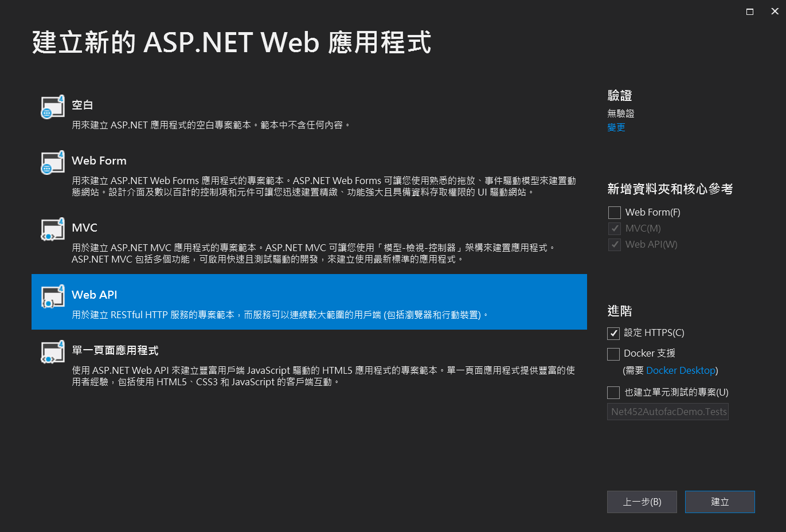Uncheck the 設定 HTTPS(C) checkbox
This screenshot has width=786, height=532.
(x=613, y=333)
